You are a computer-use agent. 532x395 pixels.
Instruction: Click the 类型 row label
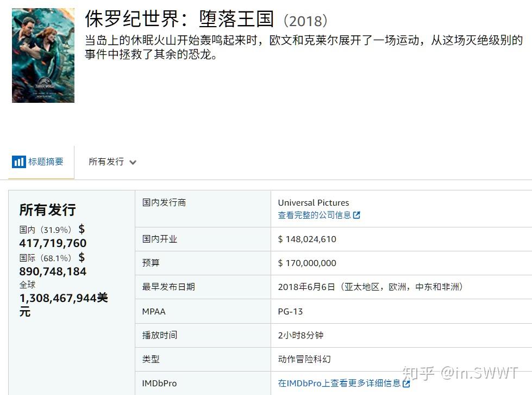(151, 359)
